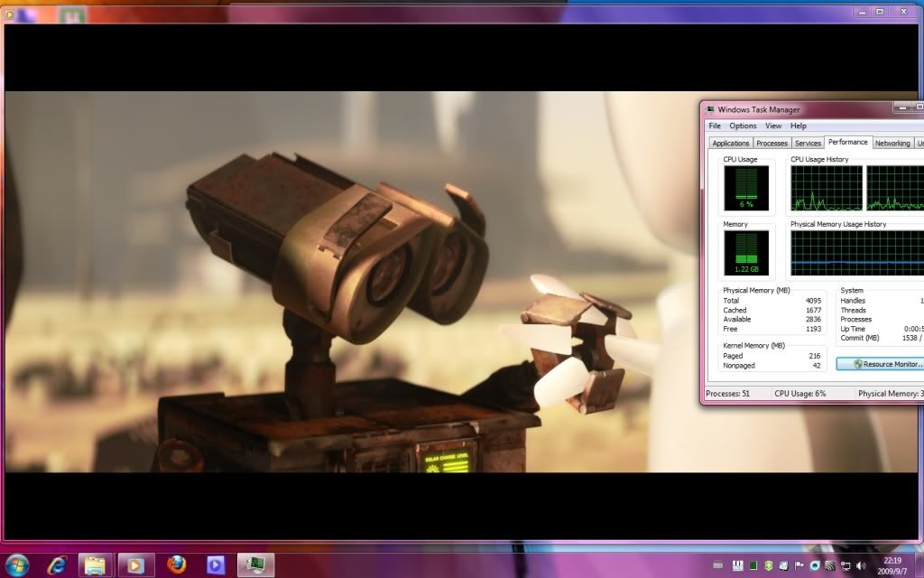924x578 pixels.
Task: Launch Internet Explorer from the taskbar
Action: coord(56,565)
